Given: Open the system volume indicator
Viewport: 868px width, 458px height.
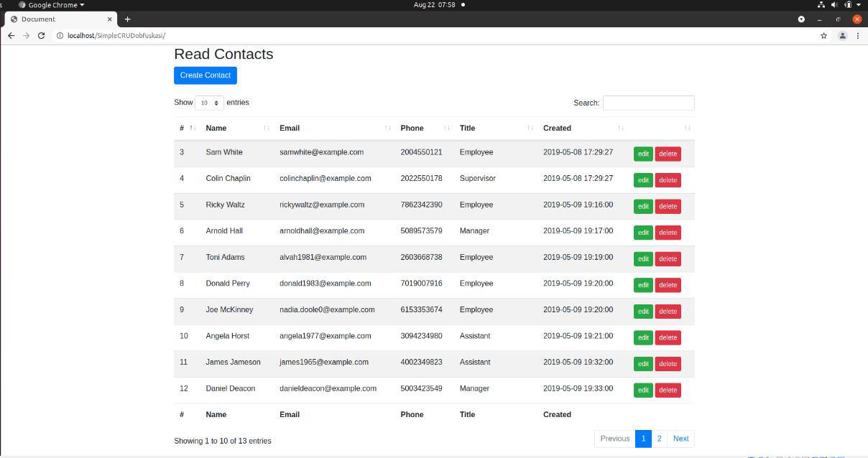Looking at the screenshot, I should [x=834, y=5].
